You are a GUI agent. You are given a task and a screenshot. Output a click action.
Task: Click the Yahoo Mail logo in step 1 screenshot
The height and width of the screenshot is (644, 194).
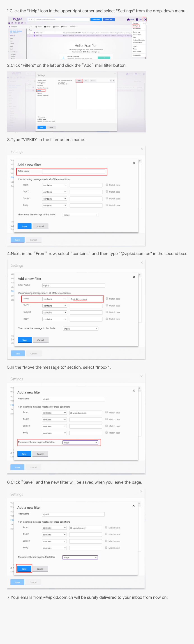[17, 19]
